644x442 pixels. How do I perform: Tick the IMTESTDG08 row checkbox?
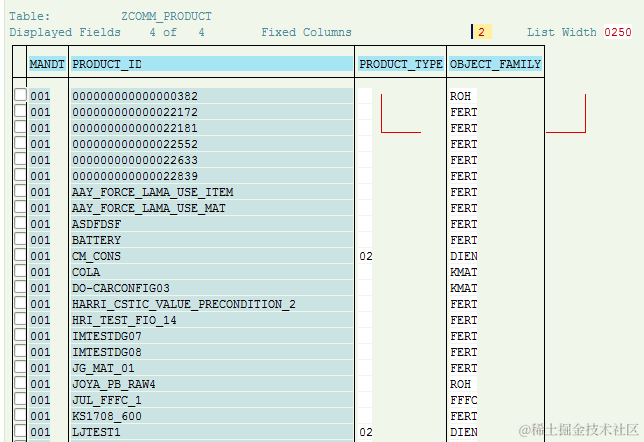[21, 351]
